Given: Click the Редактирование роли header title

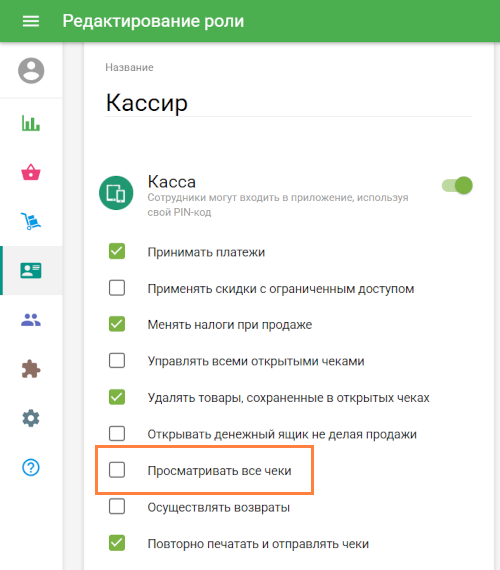Looking at the screenshot, I should 153,21.
